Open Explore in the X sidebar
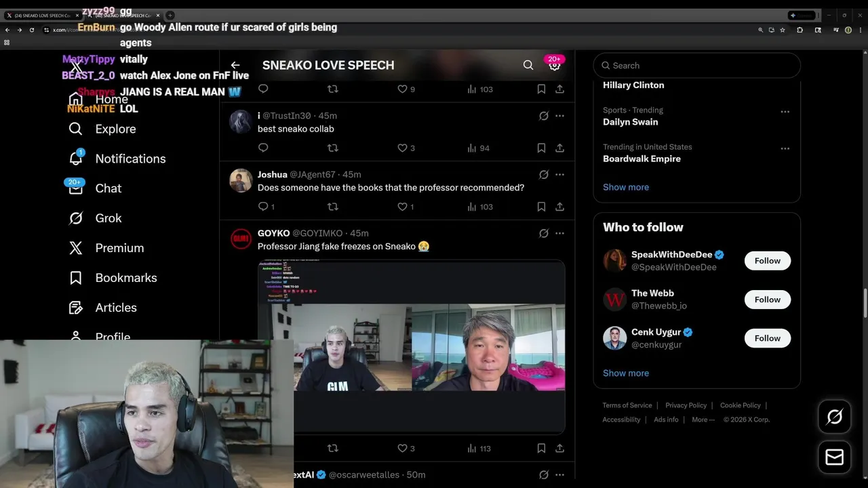 point(102,129)
